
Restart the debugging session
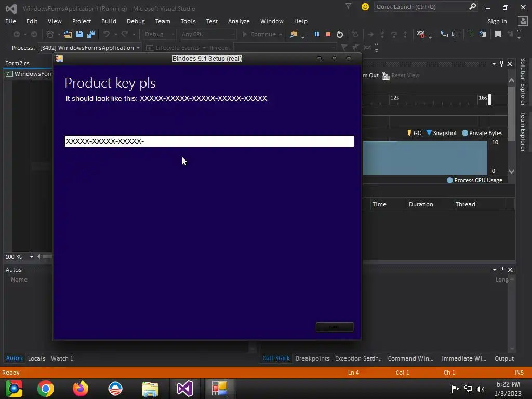click(x=340, y=34)
